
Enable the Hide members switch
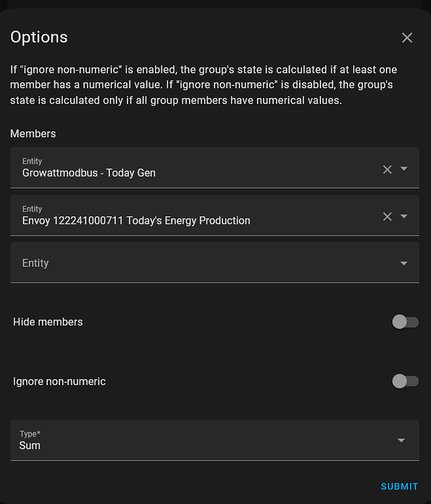405,322
